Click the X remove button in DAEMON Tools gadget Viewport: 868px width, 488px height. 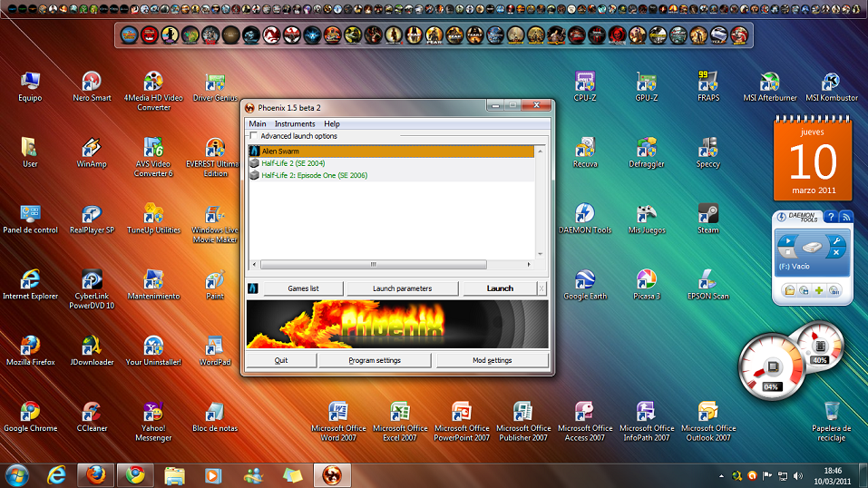click(836, 252)
